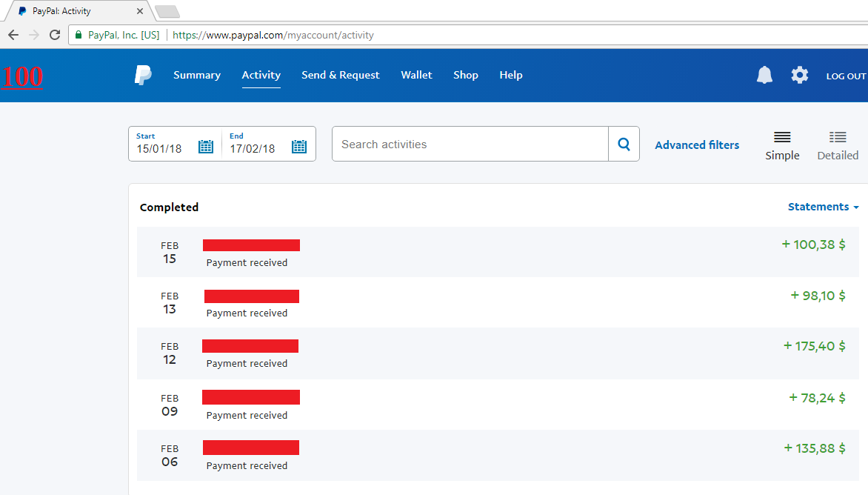Open the Start date calendar picker

[x=206, y=147]
